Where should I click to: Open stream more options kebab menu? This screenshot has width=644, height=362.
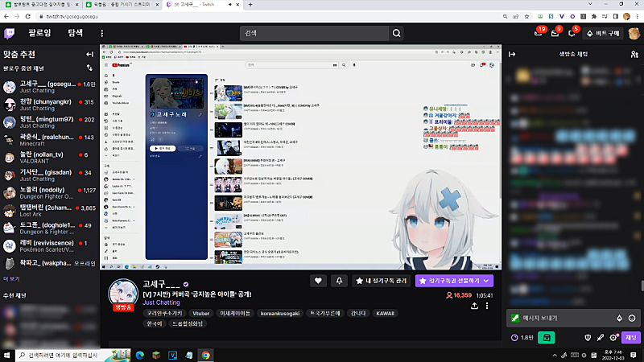(487, 306)
